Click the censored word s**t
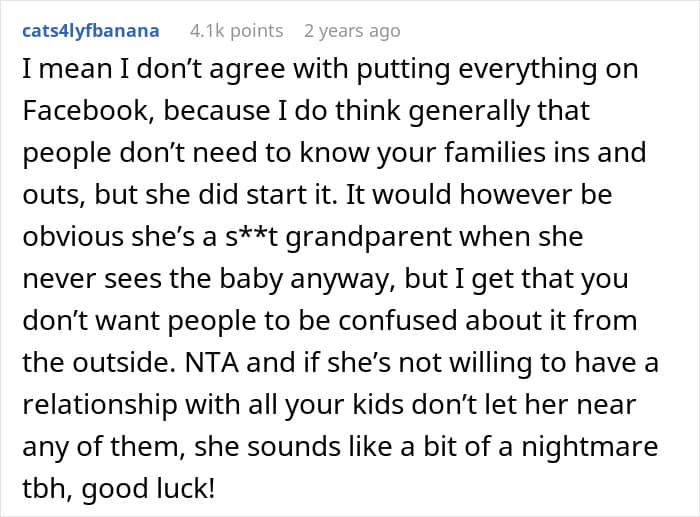Viewport: 700px width, 517px height. 251,236
